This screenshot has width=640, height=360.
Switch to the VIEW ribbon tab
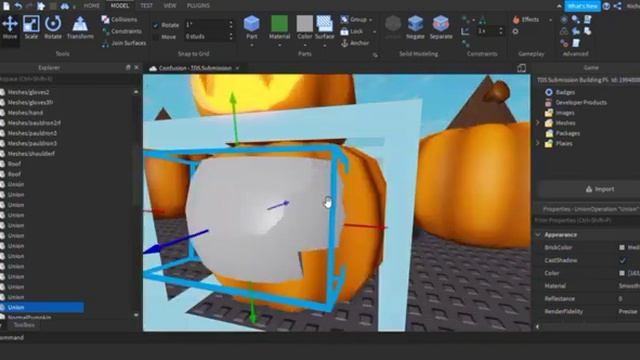[169, 6]
